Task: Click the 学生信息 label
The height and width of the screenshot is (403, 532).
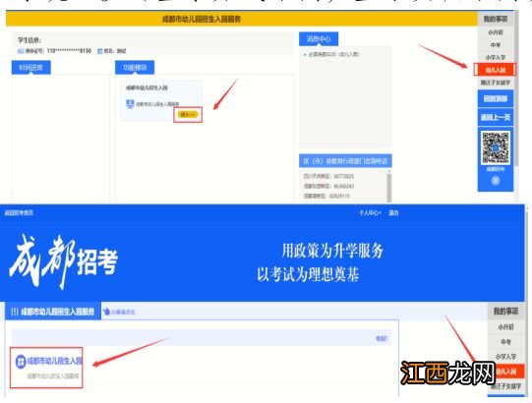Action: [30, 40]
